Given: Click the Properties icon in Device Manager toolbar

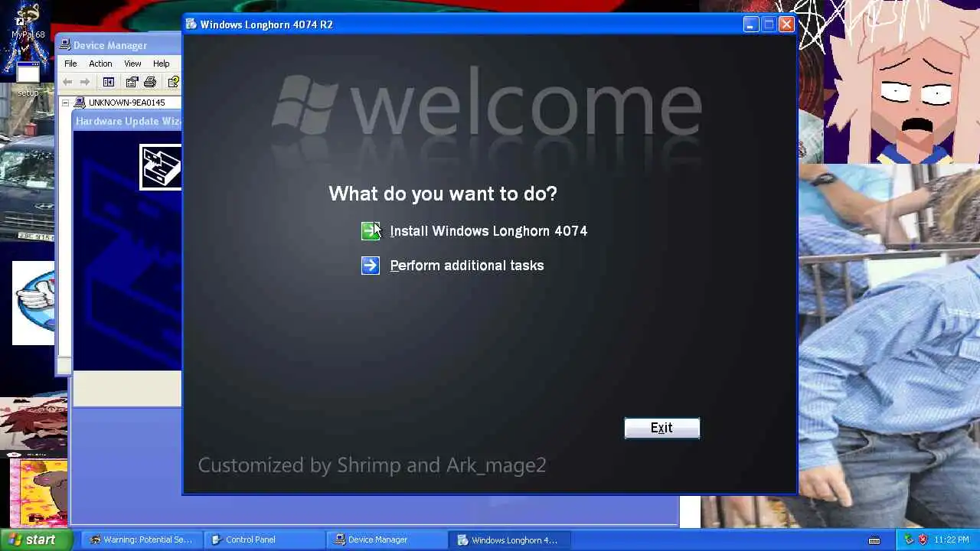Looking at the screenshot, I should 132,82.
